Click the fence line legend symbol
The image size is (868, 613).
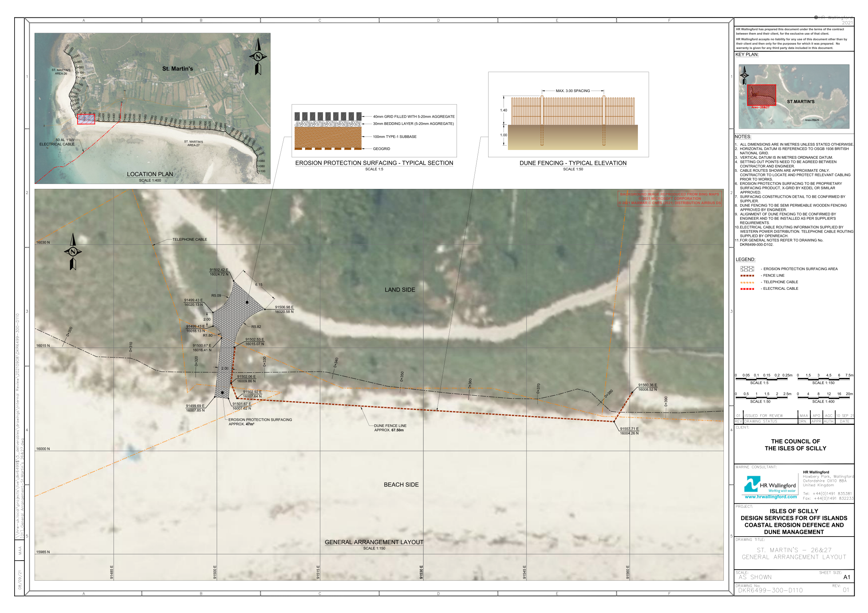tap(747, 276)
